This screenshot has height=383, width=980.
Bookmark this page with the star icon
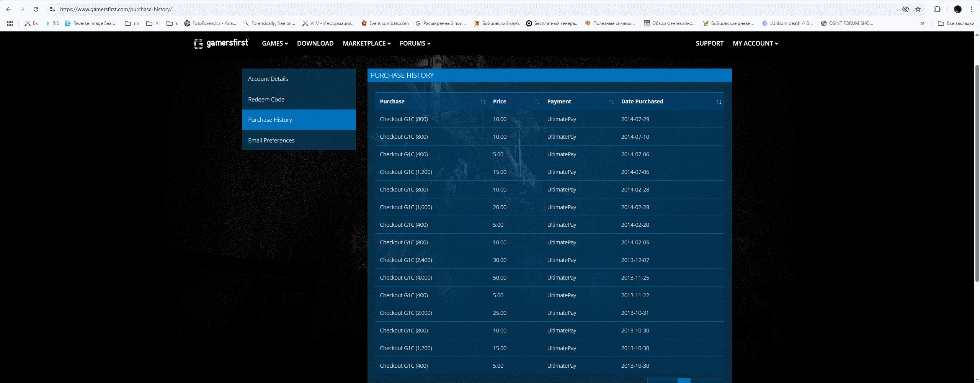pyautogui.click(x=918, y=9)
